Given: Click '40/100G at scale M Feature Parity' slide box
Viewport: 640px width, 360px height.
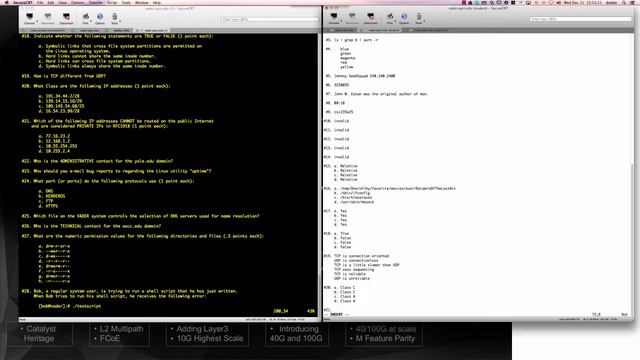Looking at the screenshot, I should [x=384, y=333].
